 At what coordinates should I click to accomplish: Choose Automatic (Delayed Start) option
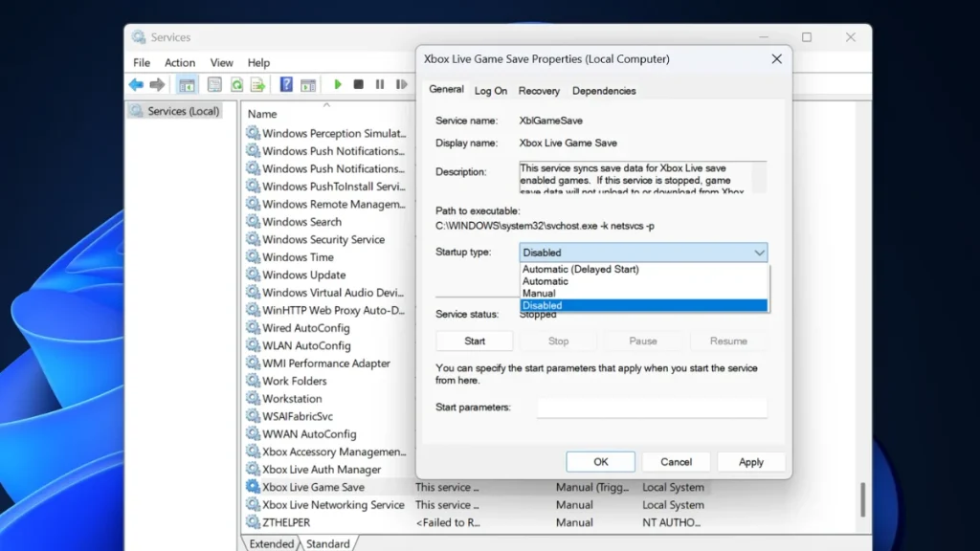click(643, 269)
